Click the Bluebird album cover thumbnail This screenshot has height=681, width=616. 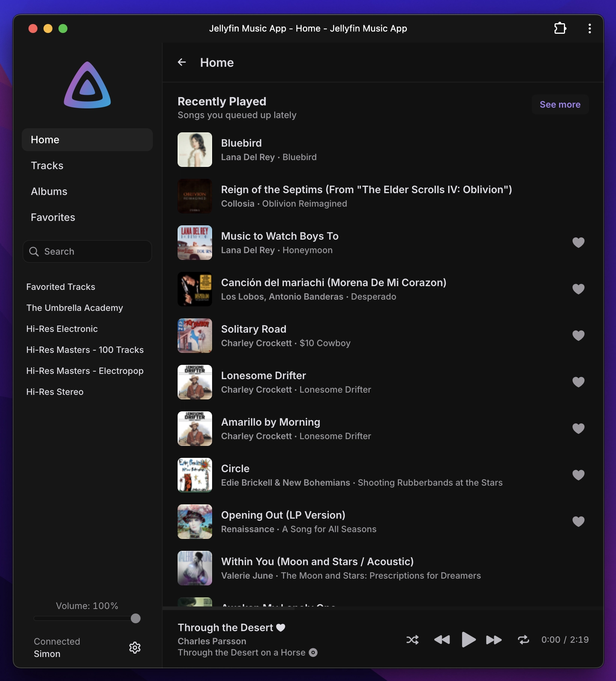click(195, 150)
